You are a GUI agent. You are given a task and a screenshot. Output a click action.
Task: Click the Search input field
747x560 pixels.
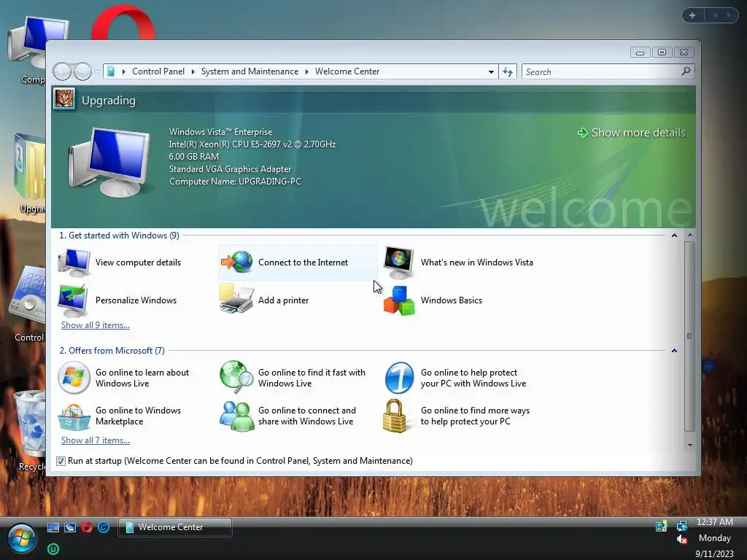(x=601, y=72)
